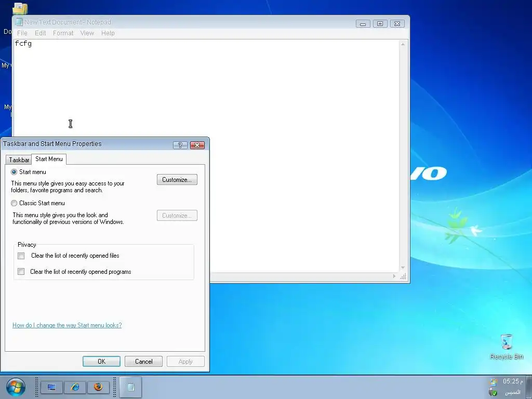Screen dimensions: 532x399
Task: Switch to the Notepad taskbar button
Action: click(x=130, y=387)
